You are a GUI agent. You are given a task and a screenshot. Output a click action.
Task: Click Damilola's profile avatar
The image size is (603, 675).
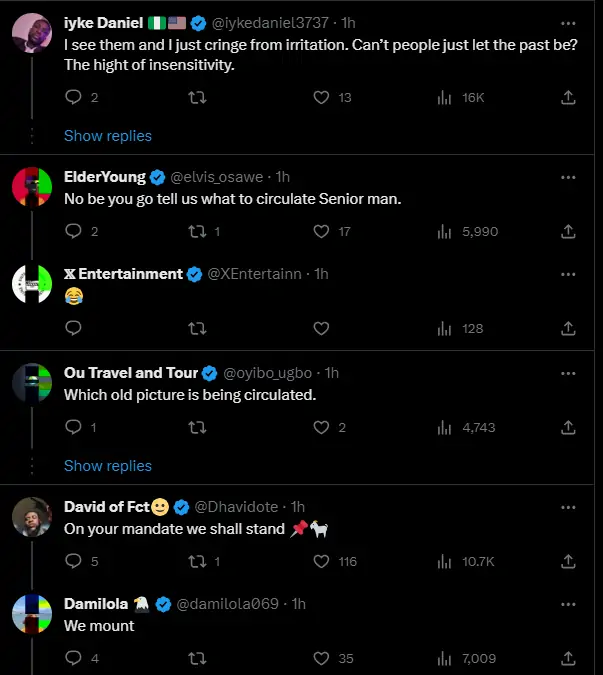click(x=32, y=613)
